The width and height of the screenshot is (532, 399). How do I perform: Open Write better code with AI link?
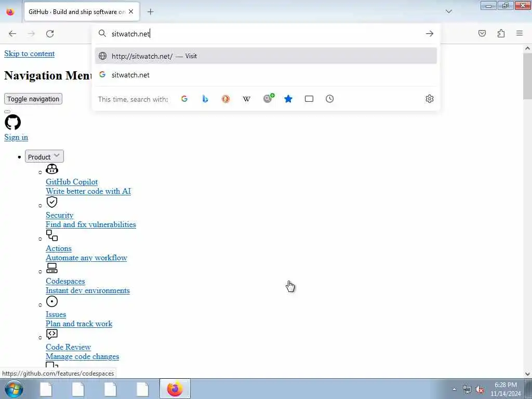tap(88, 191)
